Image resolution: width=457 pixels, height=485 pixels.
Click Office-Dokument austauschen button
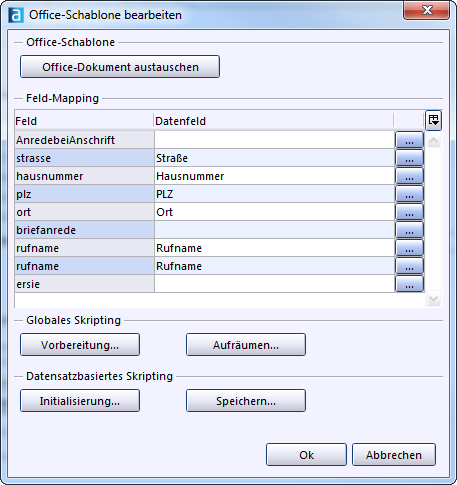click(120, 67)
